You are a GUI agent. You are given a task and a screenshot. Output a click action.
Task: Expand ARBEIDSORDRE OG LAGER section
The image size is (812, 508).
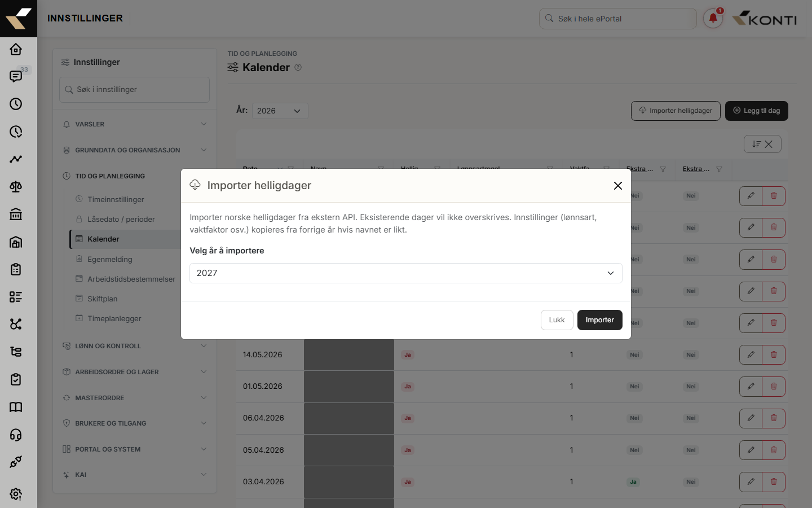click(x=135, y=372)
